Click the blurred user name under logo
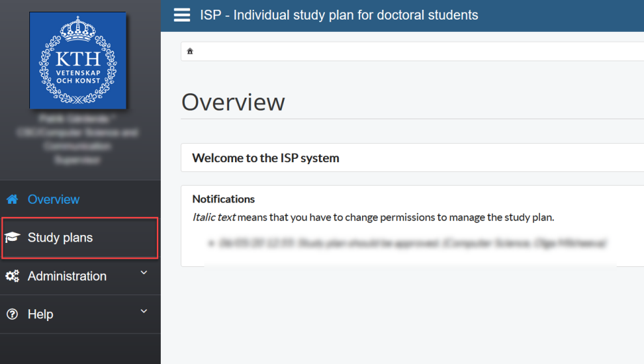Image resolution: width=644 pixels, height=364 pixels. pos(77,119)
